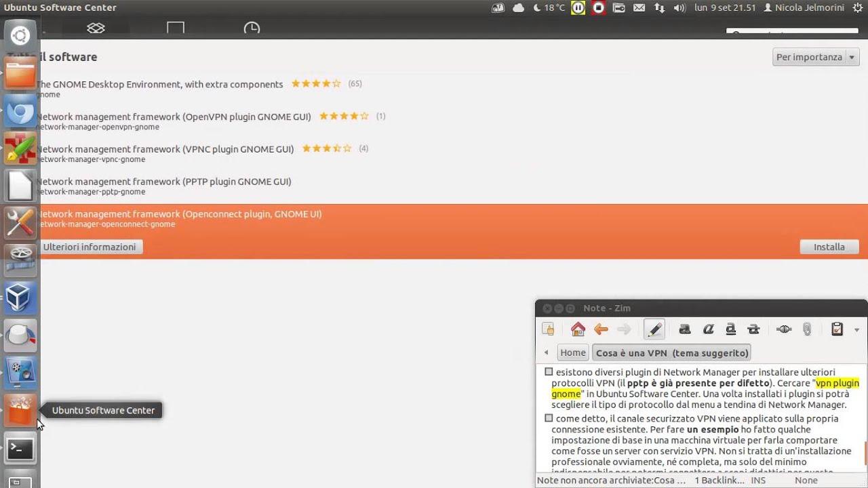Install the Openconnect plugin with Installa
The width and height of the screenshot is (868, 488).
(829, 247)
